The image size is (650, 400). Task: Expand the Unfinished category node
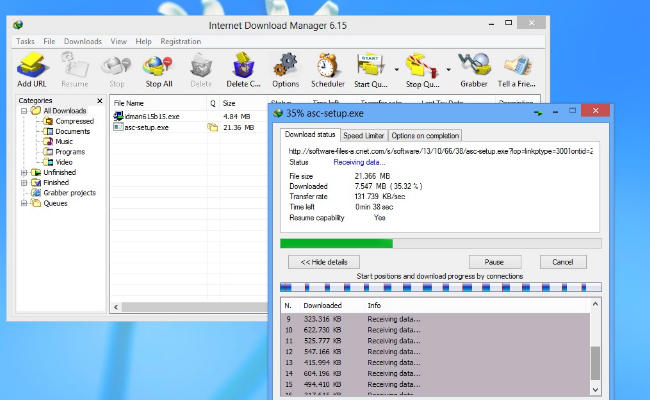24,172
